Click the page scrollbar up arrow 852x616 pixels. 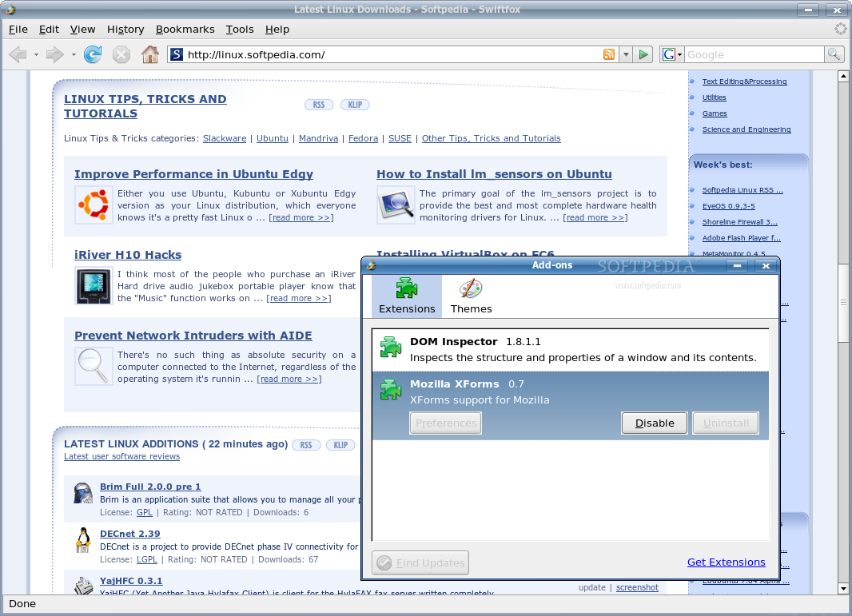[843, 76]
